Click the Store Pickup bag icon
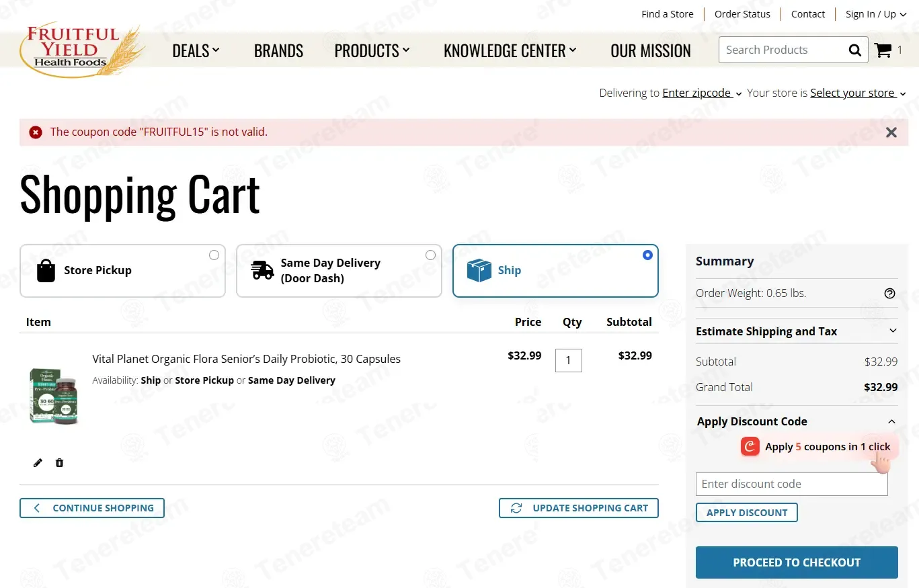Screen dimensions: 919x588 click(46, 270)
